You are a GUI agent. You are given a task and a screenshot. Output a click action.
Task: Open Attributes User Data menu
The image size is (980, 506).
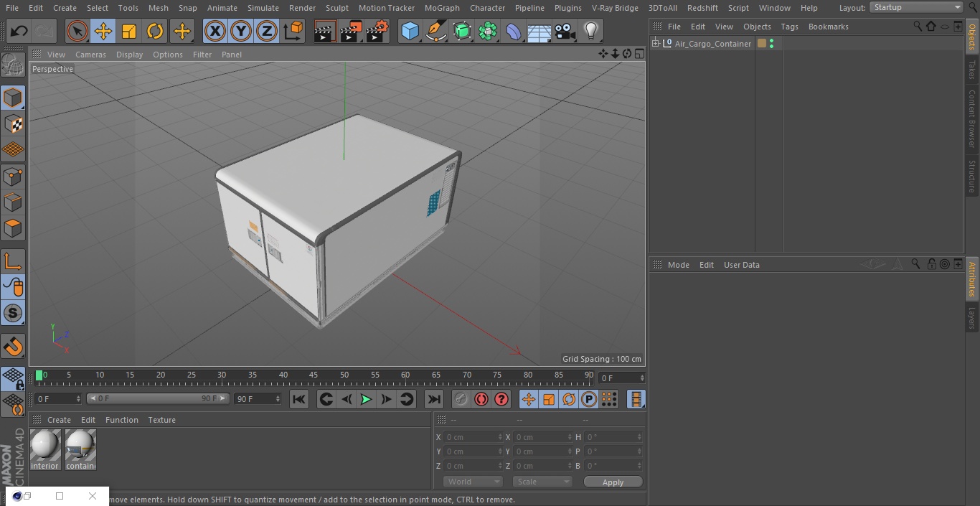[741, 265]
